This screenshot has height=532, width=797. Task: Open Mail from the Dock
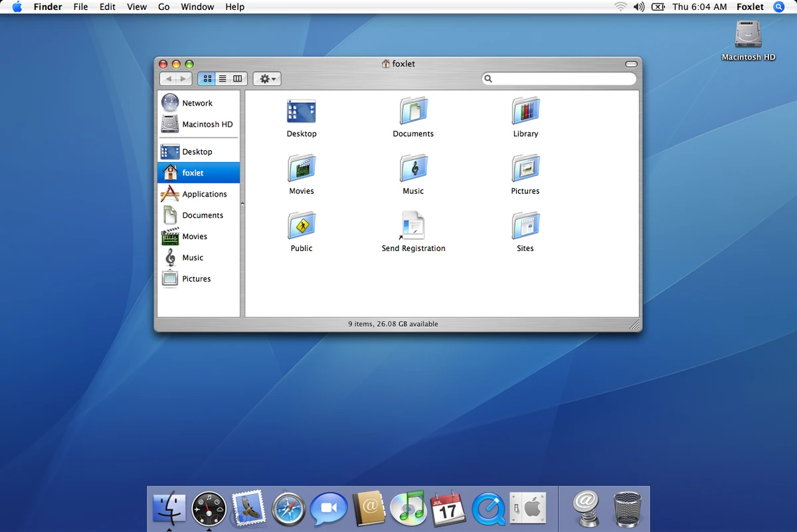[x=249, y=508]
